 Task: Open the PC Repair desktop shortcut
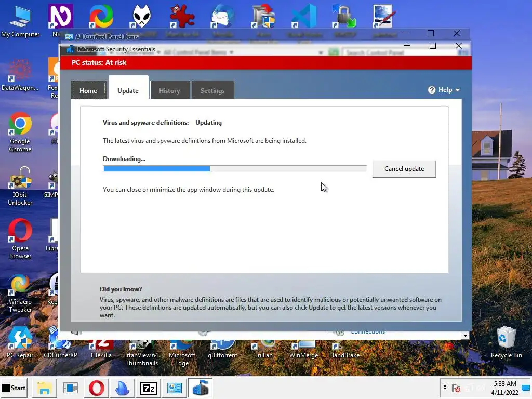(20, 343)
